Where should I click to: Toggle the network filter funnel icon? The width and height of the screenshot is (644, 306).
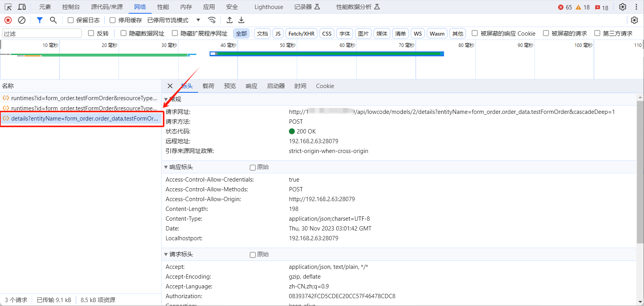click(40, 20)
